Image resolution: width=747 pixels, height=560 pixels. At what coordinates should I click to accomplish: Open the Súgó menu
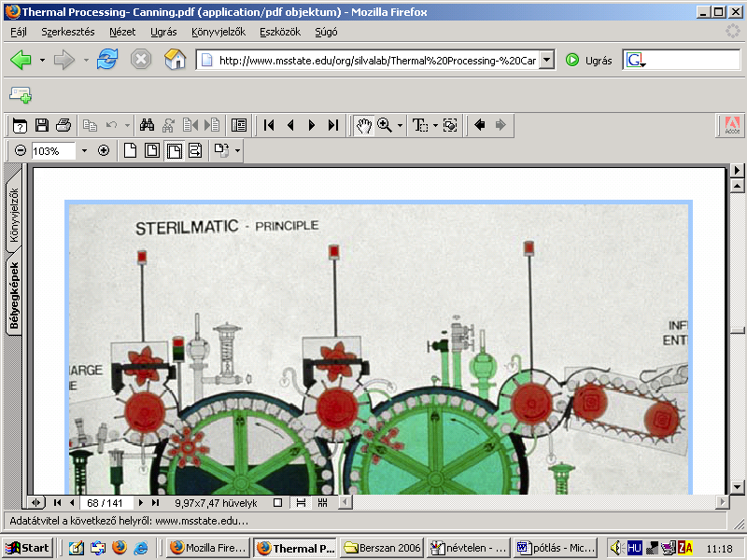coord(326,32)
